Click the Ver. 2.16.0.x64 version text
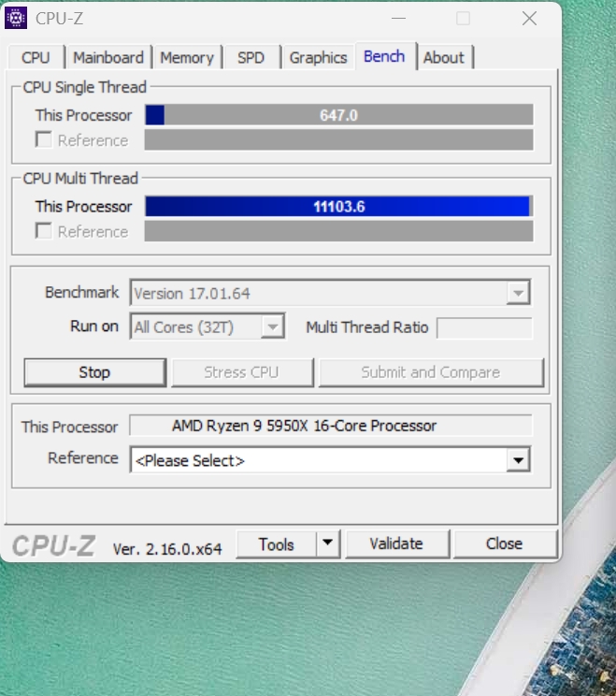Image resolution: width=616 pixels, height=696 pixels. [x=167, y=549]
